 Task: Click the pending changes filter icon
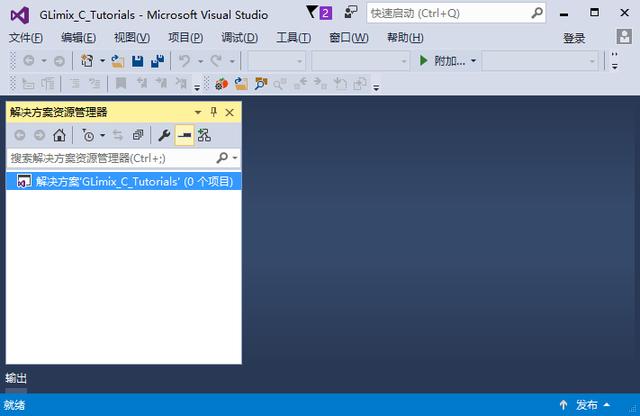click(x=88, y=135)
